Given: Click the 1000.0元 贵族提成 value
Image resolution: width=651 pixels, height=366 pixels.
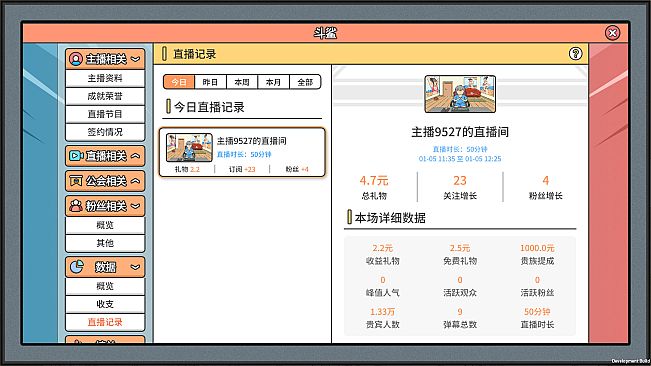Looking at the screenshot, I should coord(537,248).
